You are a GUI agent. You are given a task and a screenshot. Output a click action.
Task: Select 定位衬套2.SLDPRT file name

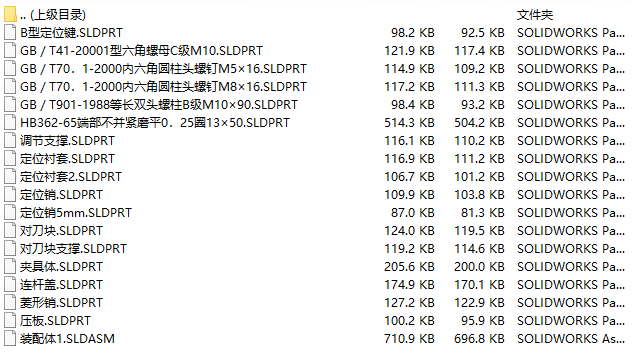(x=71, y=177)
